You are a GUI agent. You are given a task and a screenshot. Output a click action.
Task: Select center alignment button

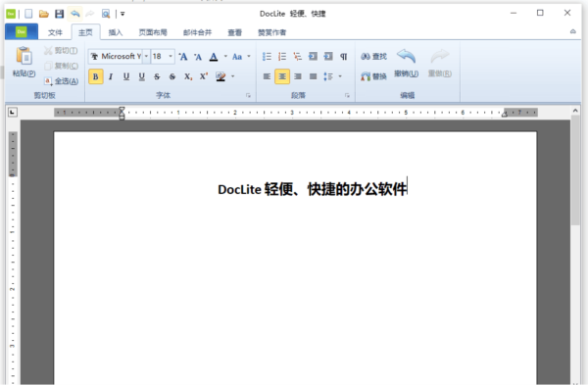point(282,76)
